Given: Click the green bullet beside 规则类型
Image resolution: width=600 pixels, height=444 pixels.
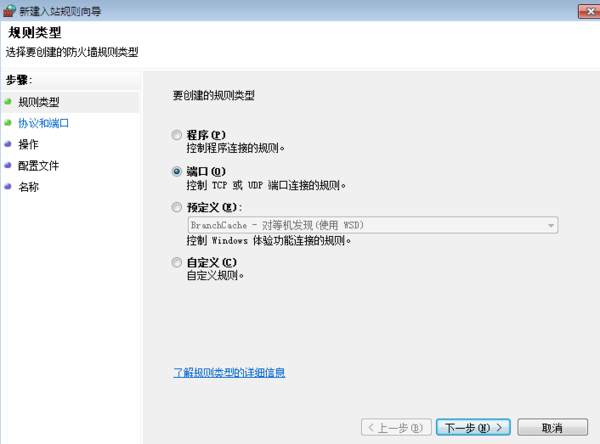Looking at the screenshot, I should click(x=8, y=102).
